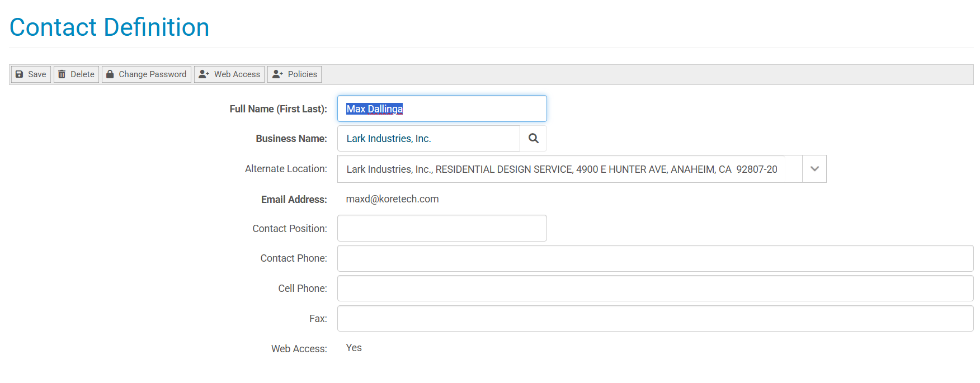This screenshot has width=980, height=383.
Task: Click the business name search magnifier icon
Action: click(534, 139)
